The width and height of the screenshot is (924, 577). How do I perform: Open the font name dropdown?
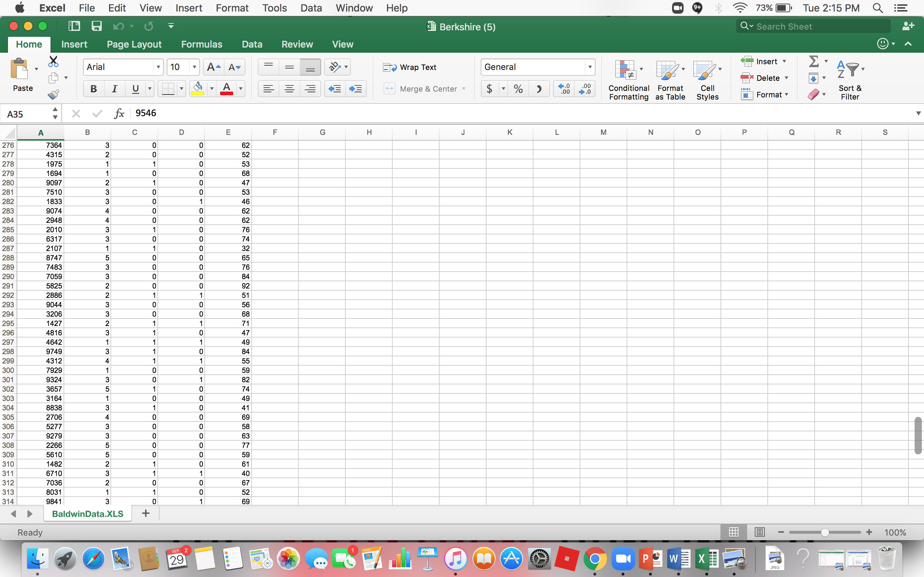pyautogui.click(x=158, y=67)
